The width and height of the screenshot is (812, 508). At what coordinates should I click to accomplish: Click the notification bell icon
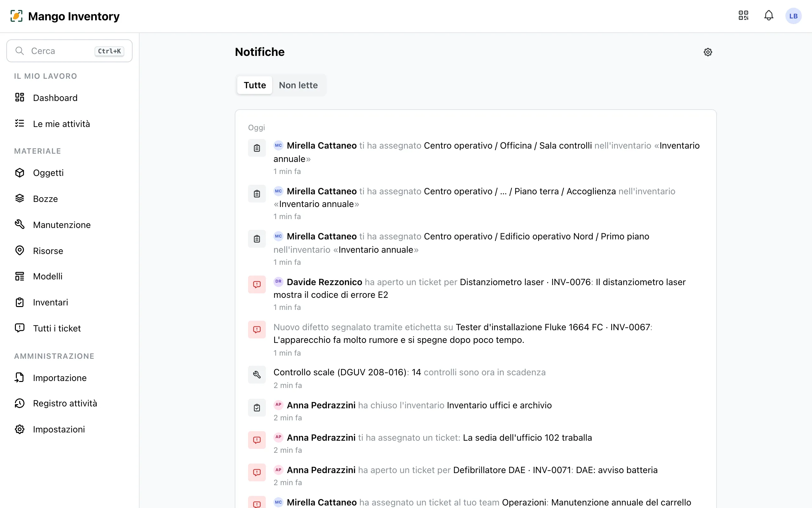tap(769, 16)
